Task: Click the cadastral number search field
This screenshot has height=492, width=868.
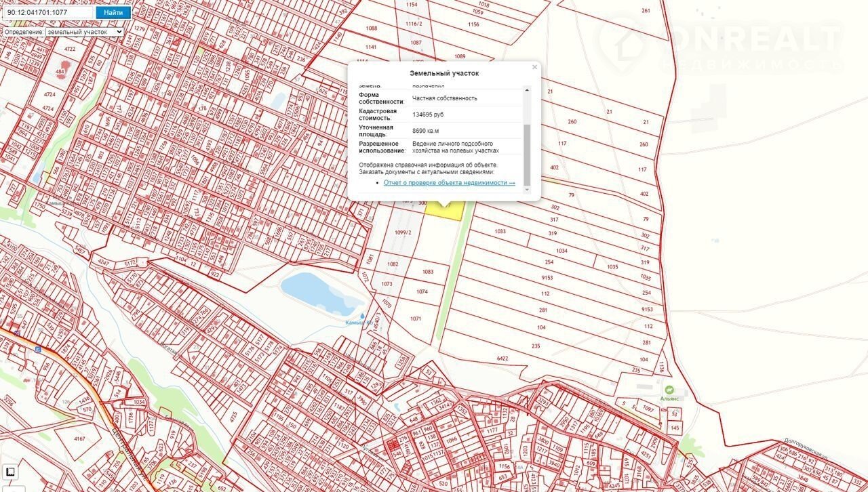Action: (49, 12)
